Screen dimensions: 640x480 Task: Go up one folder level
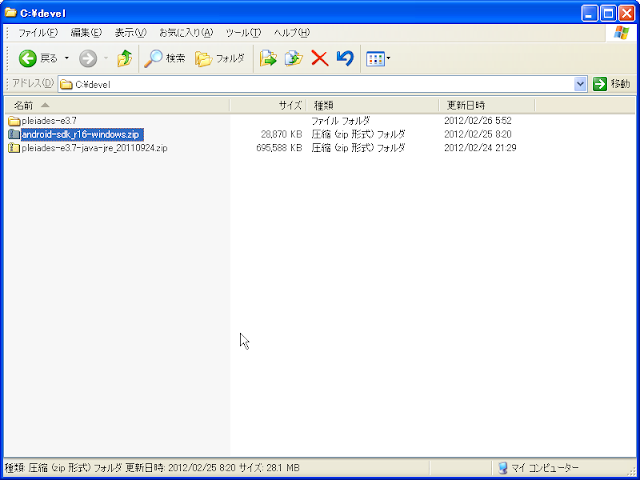pos(124,59)
